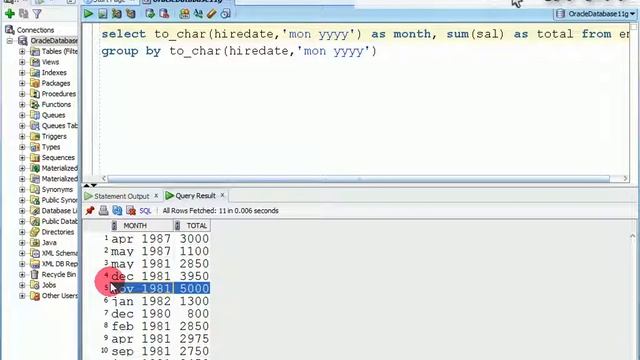Run the SQL statement with the green play icon
The width and height of the screenshot is (640, 360).
click(88, 14)
